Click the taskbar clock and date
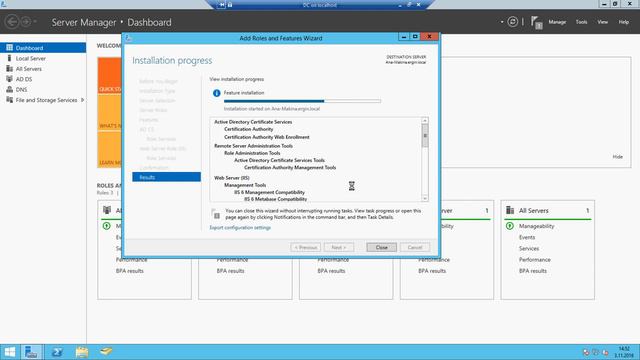 coord(624,352)
